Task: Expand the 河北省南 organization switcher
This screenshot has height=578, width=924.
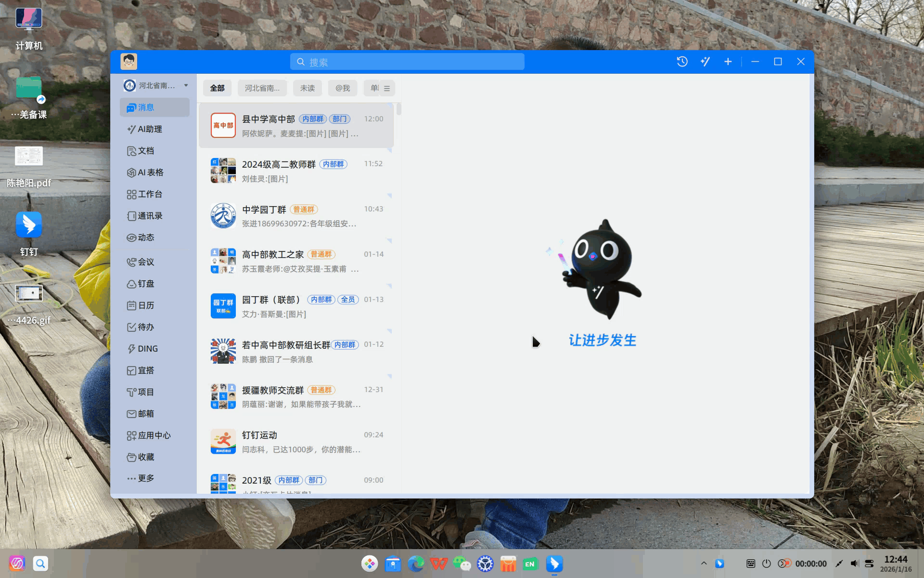Action: click(154, 85)
